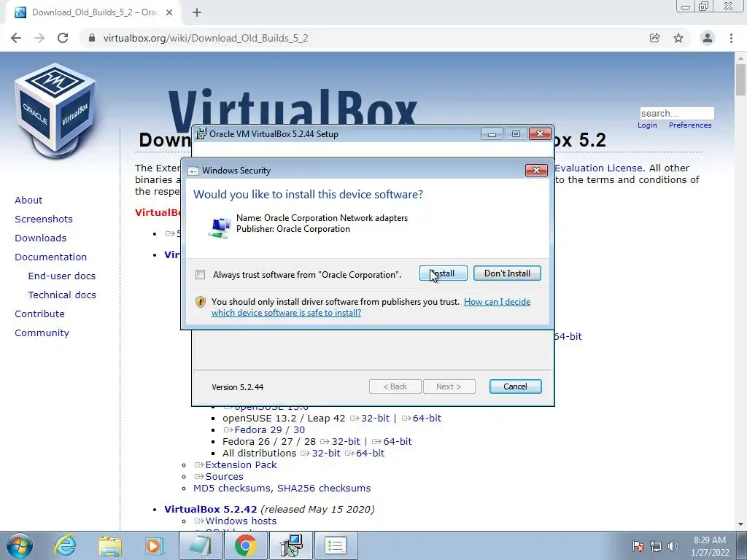Open Technical docs in sidebar
Screen dimensions: 747x560
point(62,295)
